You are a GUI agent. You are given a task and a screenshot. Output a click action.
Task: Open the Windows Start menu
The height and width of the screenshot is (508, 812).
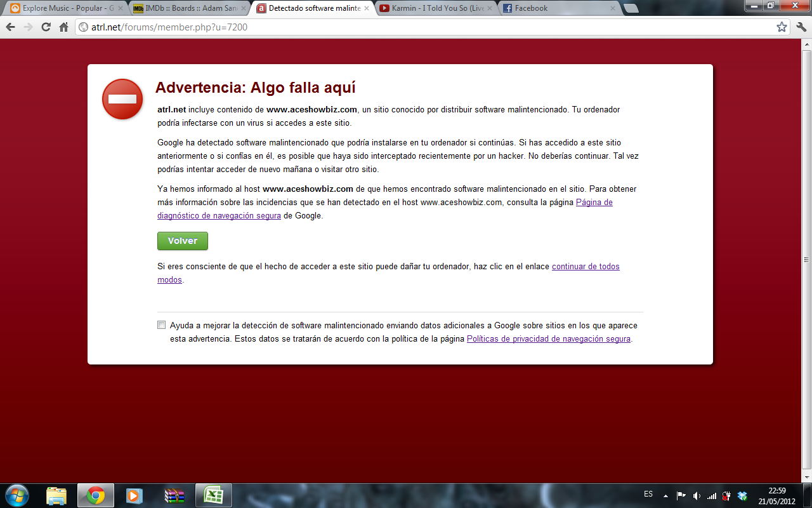(x=16, y=495)
